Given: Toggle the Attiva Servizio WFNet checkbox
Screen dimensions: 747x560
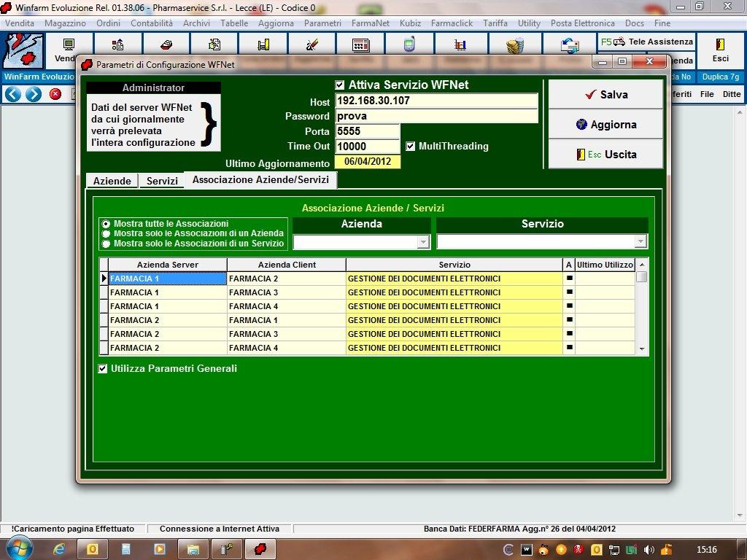Looking at the screenshot, I should (x=340, y=85).
